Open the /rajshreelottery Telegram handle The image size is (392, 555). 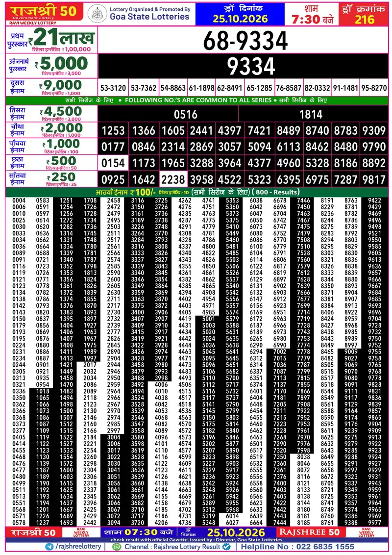coord(78,547)
